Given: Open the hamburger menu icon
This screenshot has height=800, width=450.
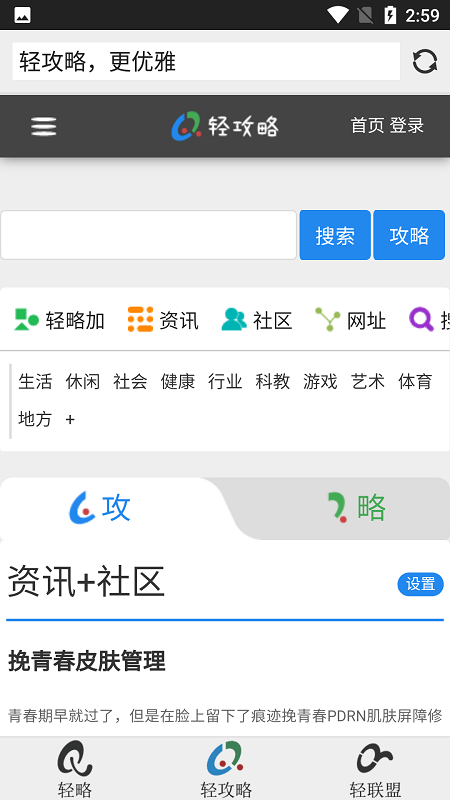Looking at the screenshot, I should (x=44, y=126).
